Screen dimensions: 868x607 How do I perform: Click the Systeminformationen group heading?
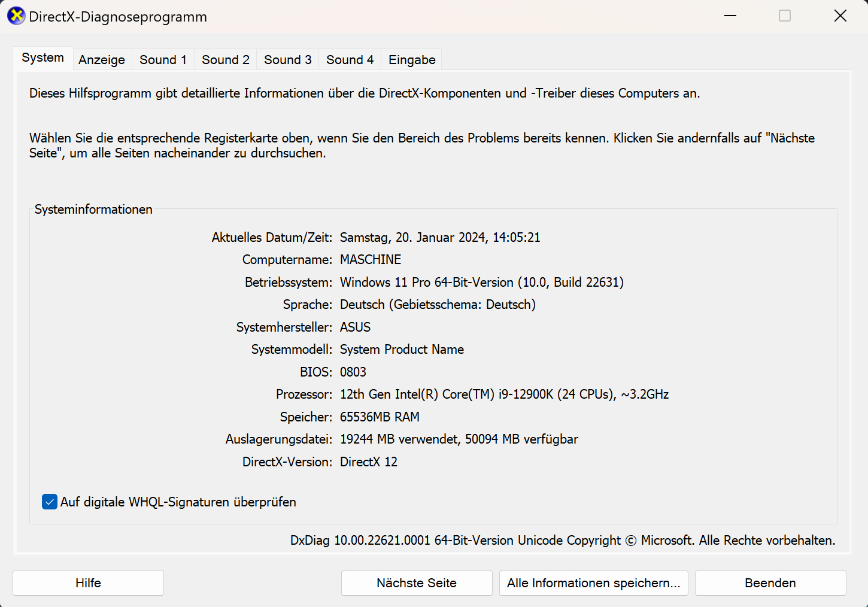coord(93,210)
